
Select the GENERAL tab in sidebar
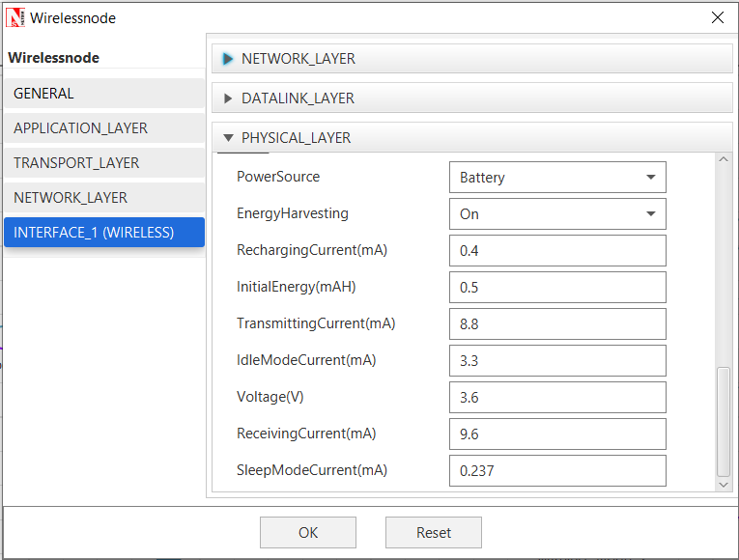104,94
